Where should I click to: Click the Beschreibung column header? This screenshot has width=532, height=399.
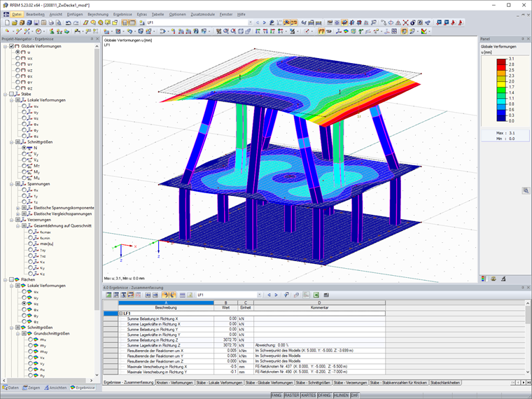pyautogui.click(x=166, y=308)
